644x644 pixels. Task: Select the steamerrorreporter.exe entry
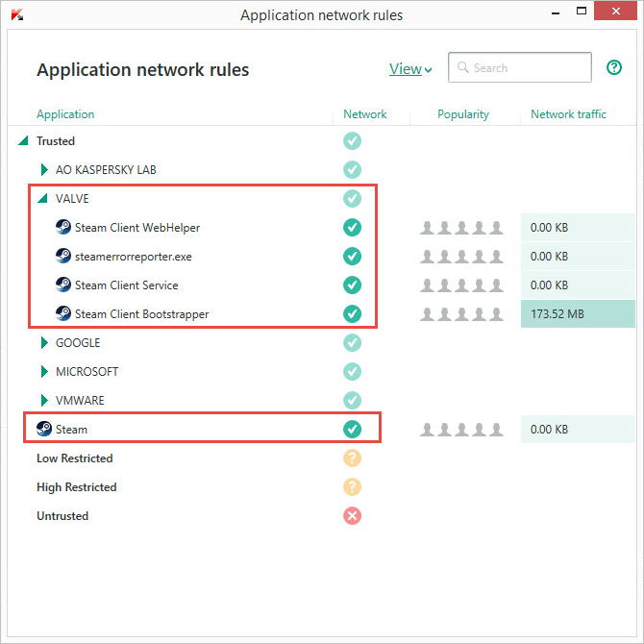(133, 257)
